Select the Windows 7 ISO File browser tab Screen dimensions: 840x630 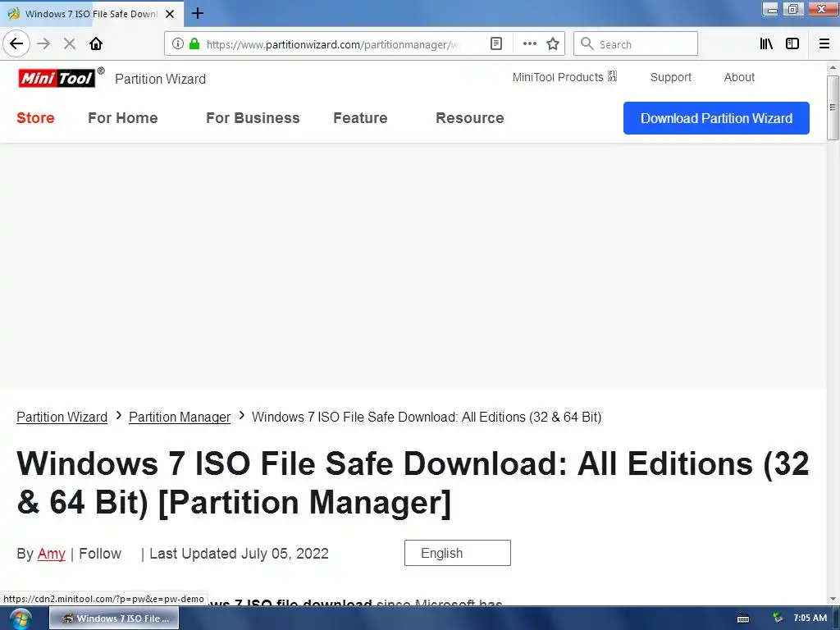click(91, 14)
